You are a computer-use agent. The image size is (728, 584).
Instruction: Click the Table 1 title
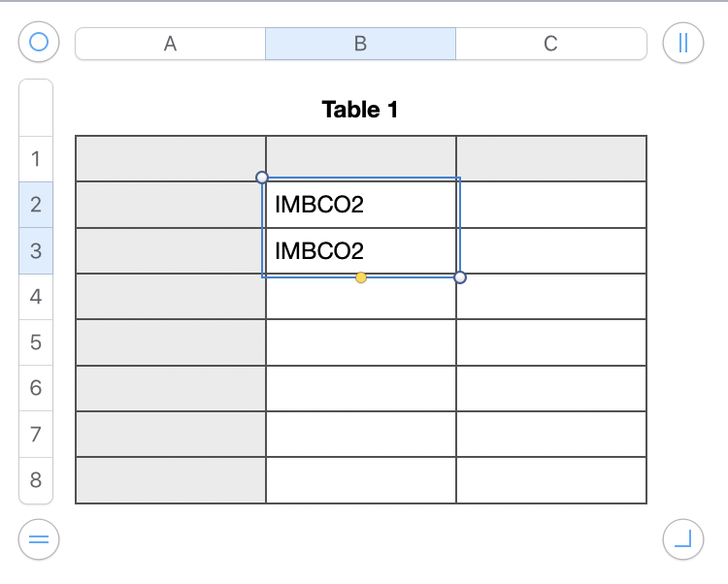pos(360,110)
